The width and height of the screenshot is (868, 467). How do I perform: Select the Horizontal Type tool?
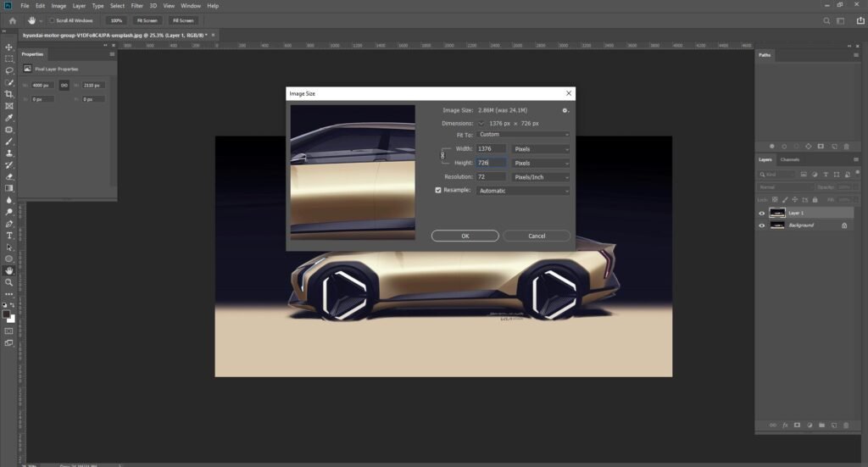8,236
